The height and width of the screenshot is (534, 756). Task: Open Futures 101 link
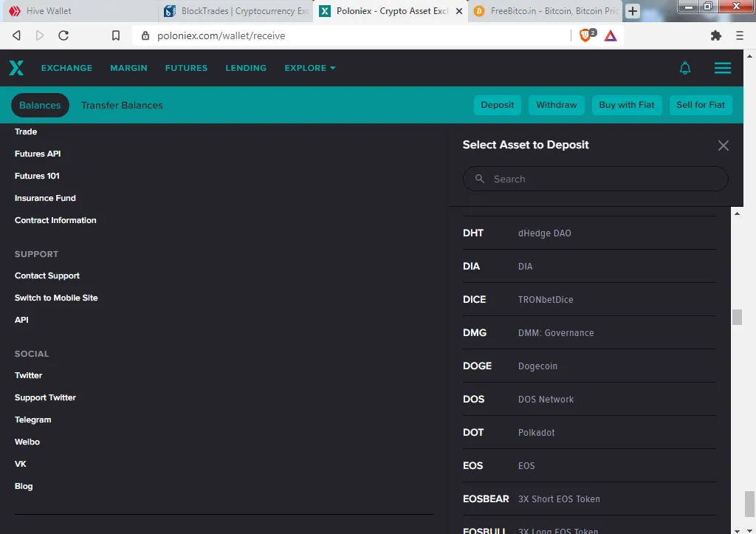37,176
